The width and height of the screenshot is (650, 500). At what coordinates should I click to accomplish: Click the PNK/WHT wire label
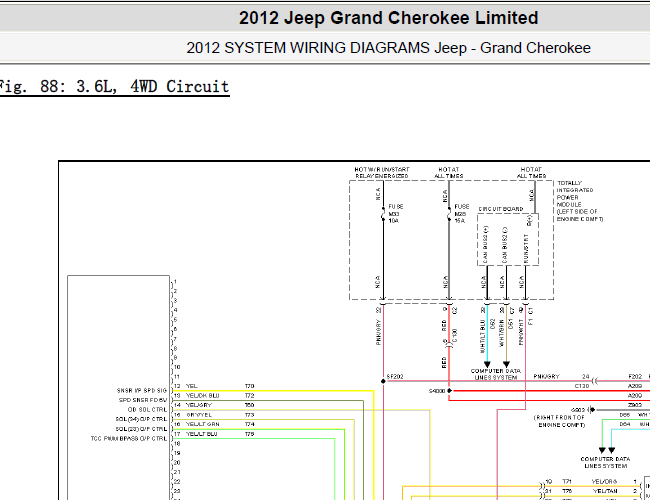pos(521,332)
